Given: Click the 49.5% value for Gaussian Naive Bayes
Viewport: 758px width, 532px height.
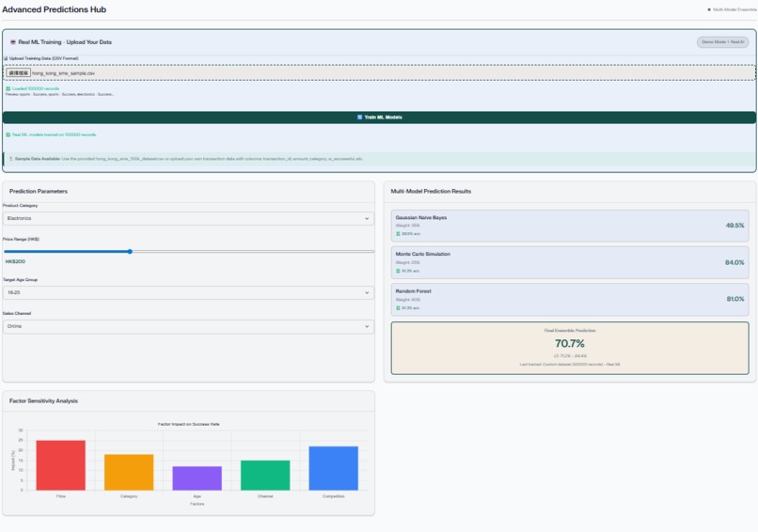Looking at the screenshot, I should point(734,226).
